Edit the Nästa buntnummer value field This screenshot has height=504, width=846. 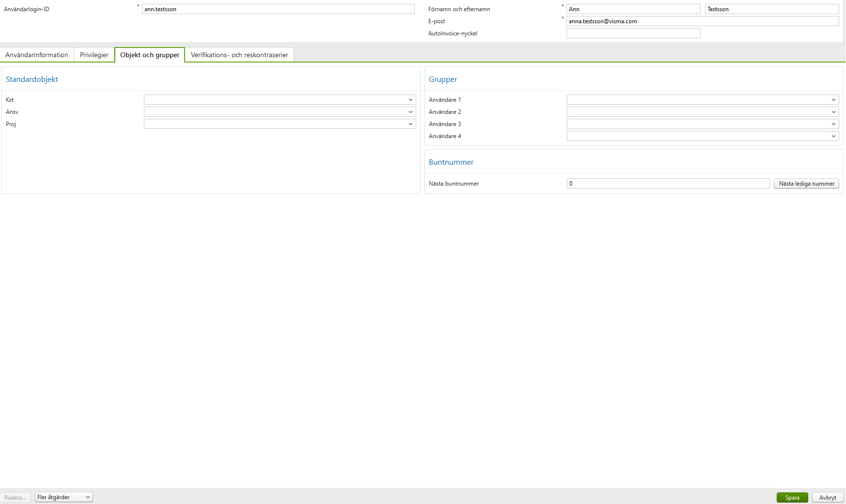(x=668, y=183)
